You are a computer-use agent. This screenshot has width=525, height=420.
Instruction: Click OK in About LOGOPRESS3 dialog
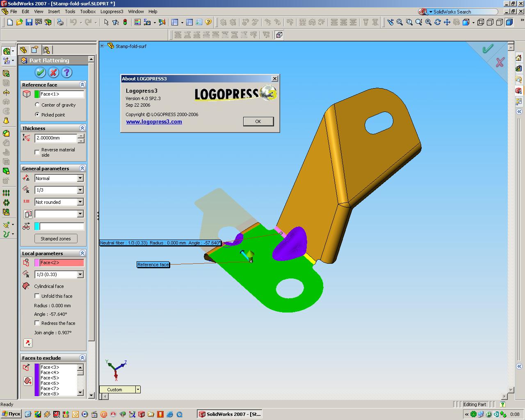[258, 121]
